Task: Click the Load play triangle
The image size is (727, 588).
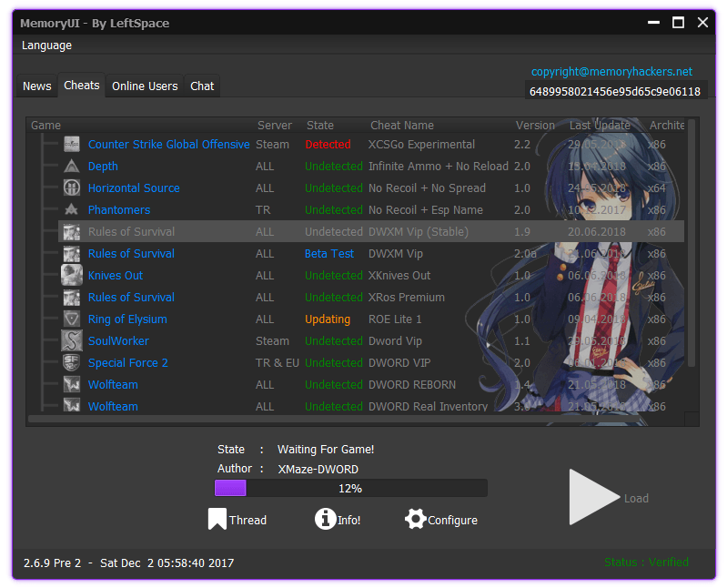Action: [x=594, y=497]
